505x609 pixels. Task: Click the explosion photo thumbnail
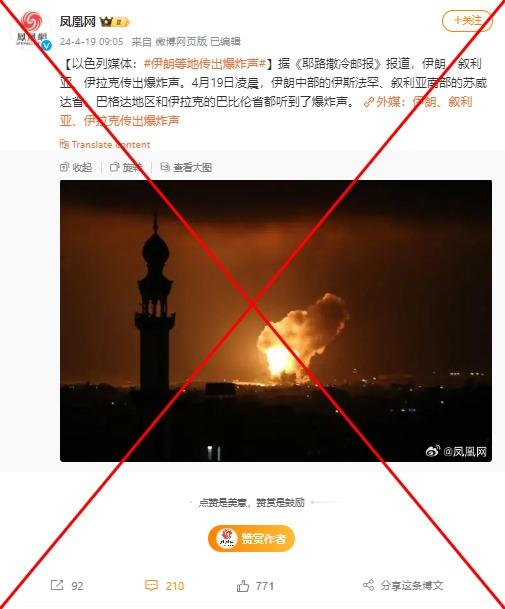(x=276, y=321)
